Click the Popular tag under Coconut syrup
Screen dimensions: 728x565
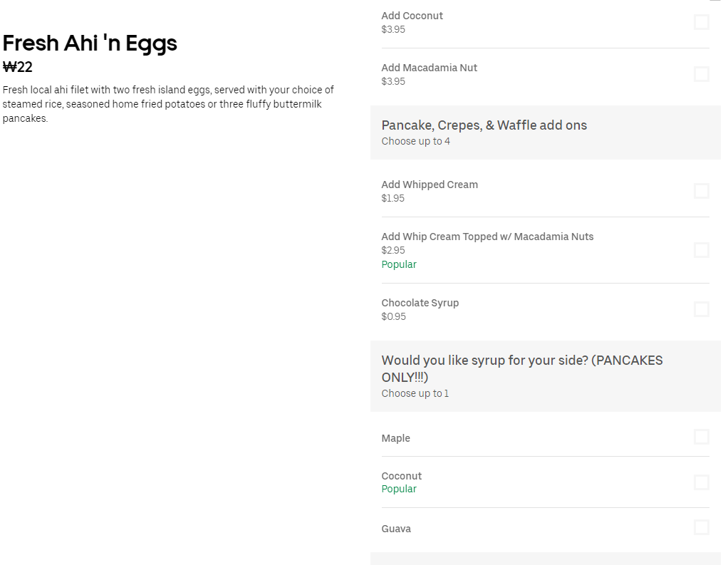(x=399, y=489)
